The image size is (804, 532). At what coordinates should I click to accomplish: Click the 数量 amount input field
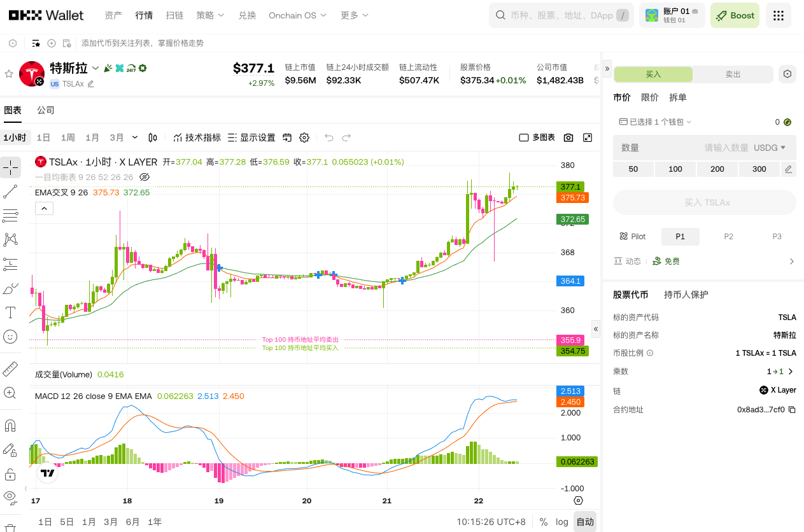[x=704, y=148]
